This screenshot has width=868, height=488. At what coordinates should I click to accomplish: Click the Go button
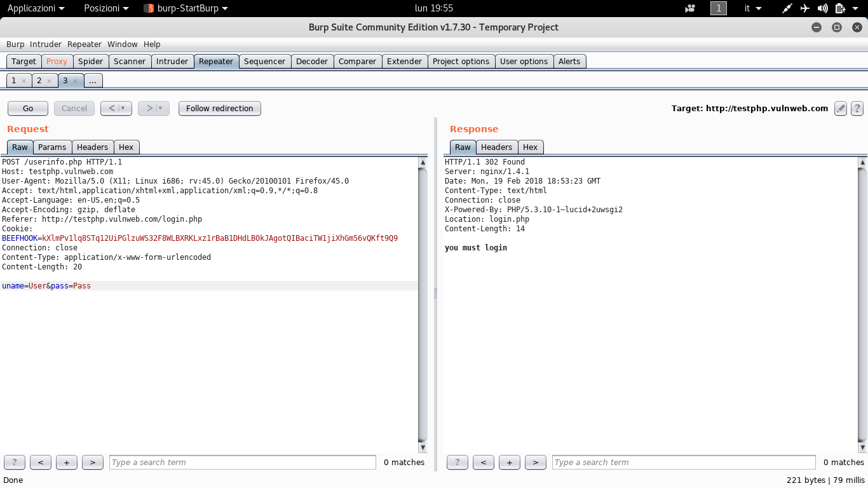coord(28,108)
